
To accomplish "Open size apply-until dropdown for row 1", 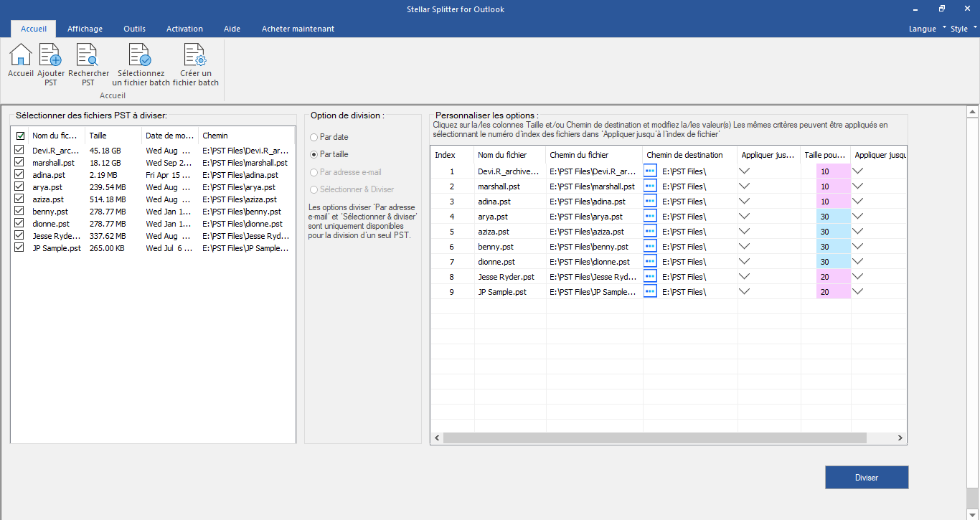I will point(857,171).
